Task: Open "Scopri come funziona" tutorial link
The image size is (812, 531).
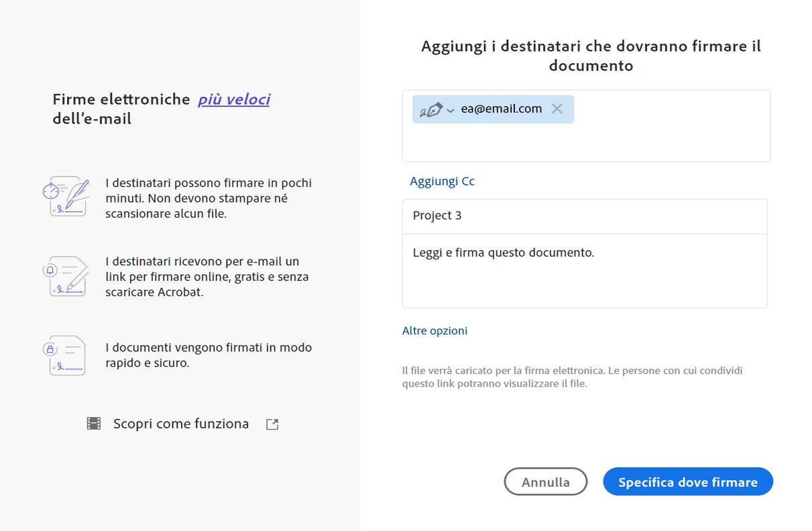Action: [x=181, y=424]
